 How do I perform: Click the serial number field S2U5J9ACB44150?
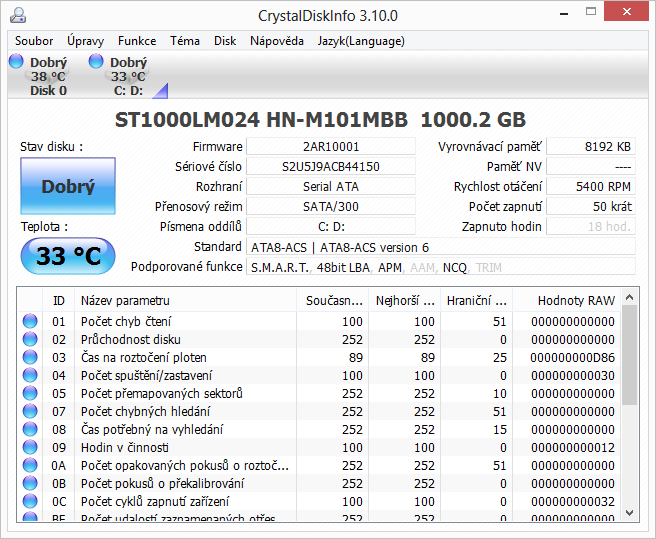(330, 166)
